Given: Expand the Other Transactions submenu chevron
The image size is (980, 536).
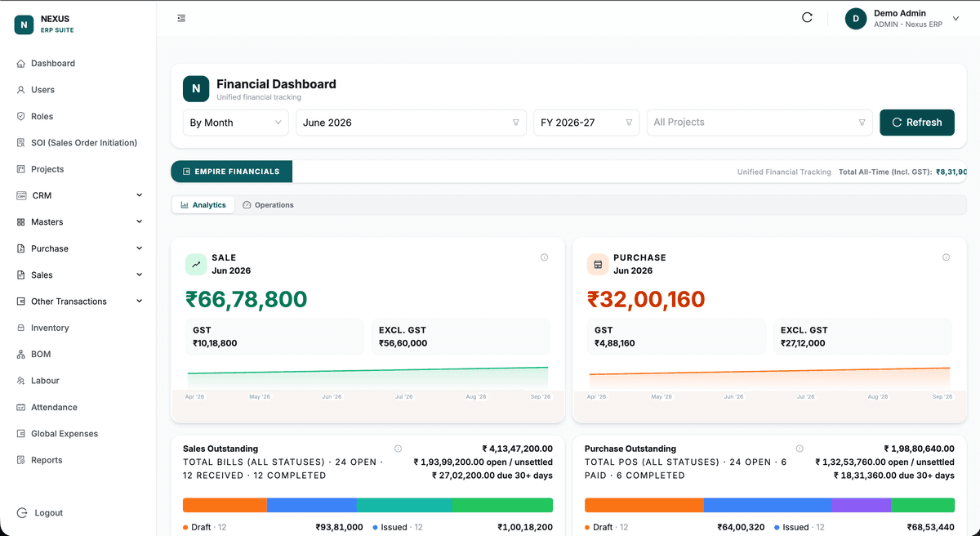Looking at the screenshot, I should point(139,301).
